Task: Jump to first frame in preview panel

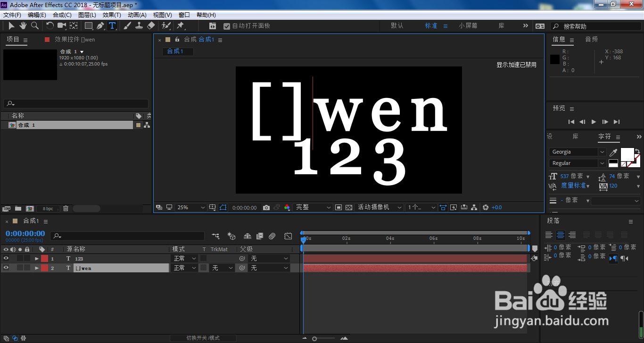Action: (571, 122)
